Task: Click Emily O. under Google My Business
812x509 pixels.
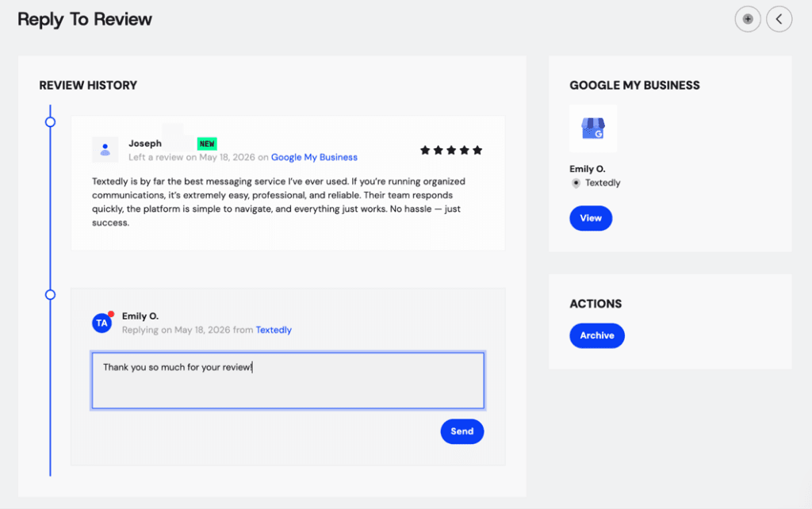Action: pos(588,169)
